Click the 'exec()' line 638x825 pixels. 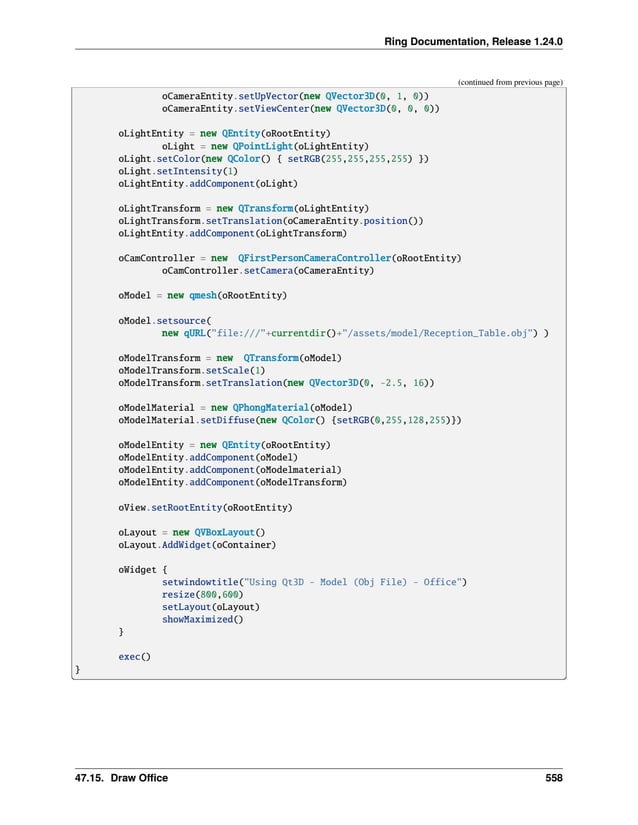click(x=134, y=657)
